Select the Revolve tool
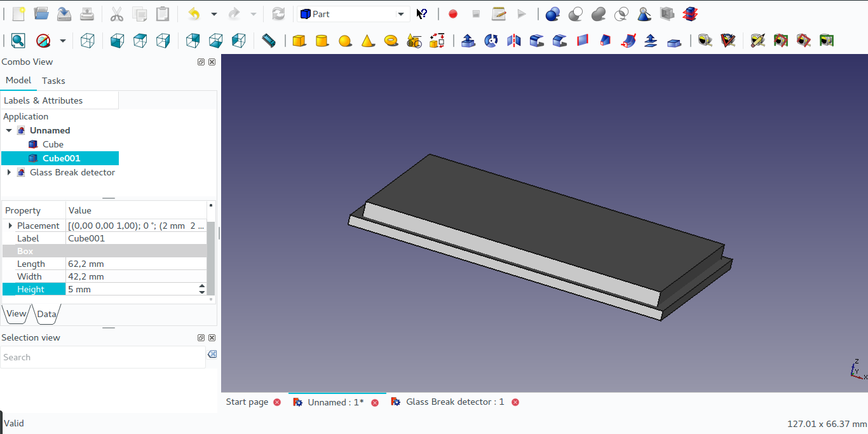Viewport: 868px width, 434px height. pos(491,40)
